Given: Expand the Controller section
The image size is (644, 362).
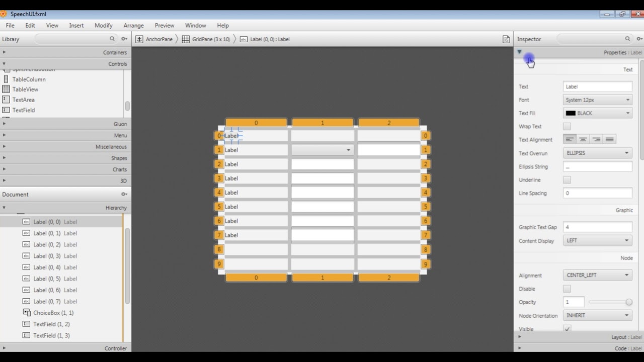Looking at the screenshot, I should coord(65,348).
